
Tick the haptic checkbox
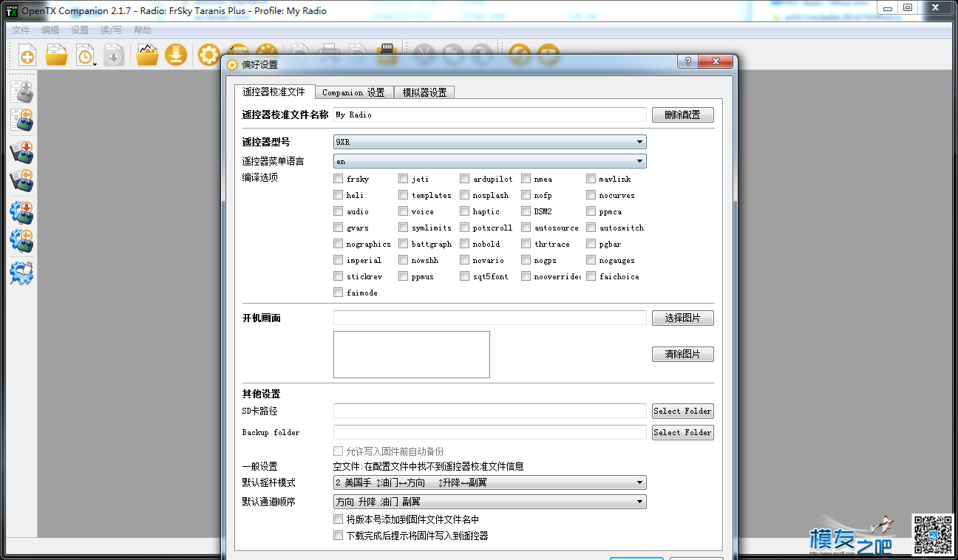point(464,211)
